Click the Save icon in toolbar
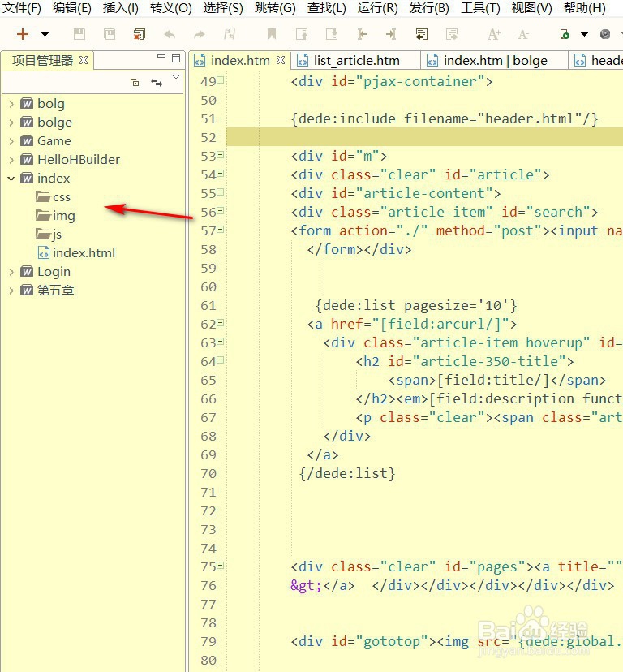Image resolution: width=623 pixels, height=672 pixels. [x=79, y=34]
